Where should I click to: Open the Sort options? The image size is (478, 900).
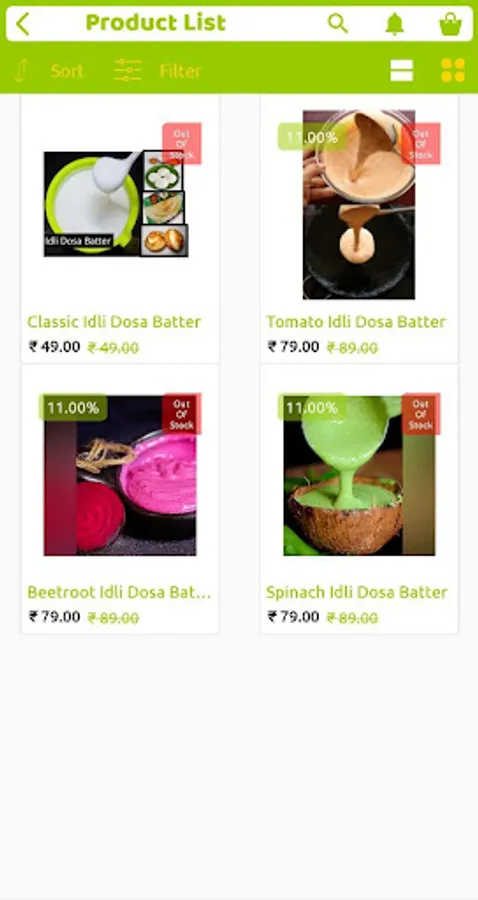67,71
